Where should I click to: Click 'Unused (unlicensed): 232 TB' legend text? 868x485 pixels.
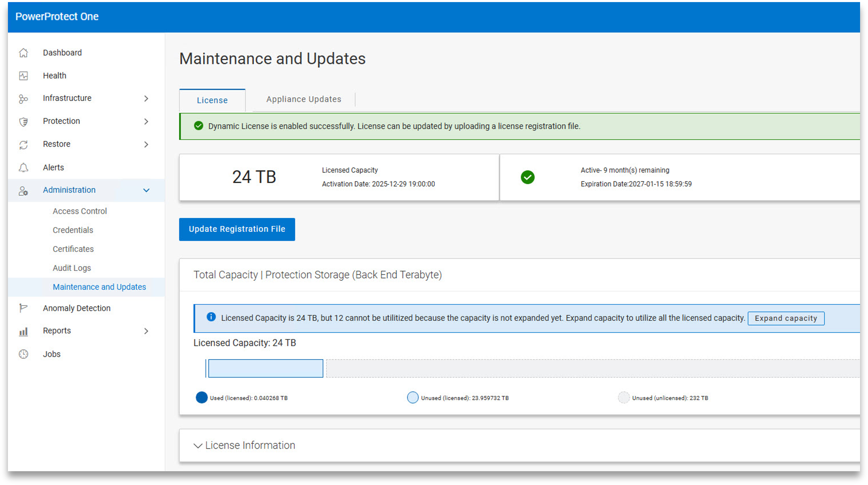coord(670,398)
